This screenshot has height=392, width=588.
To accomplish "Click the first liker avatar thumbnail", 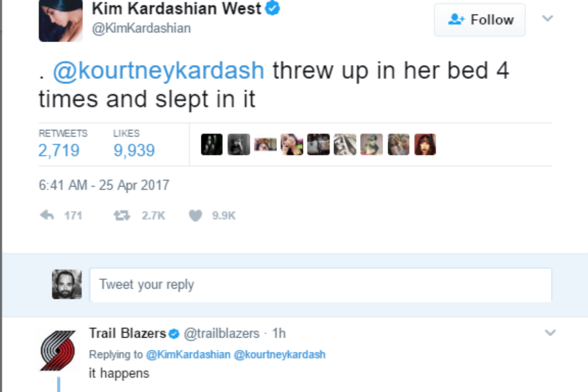I will [212, 145].
